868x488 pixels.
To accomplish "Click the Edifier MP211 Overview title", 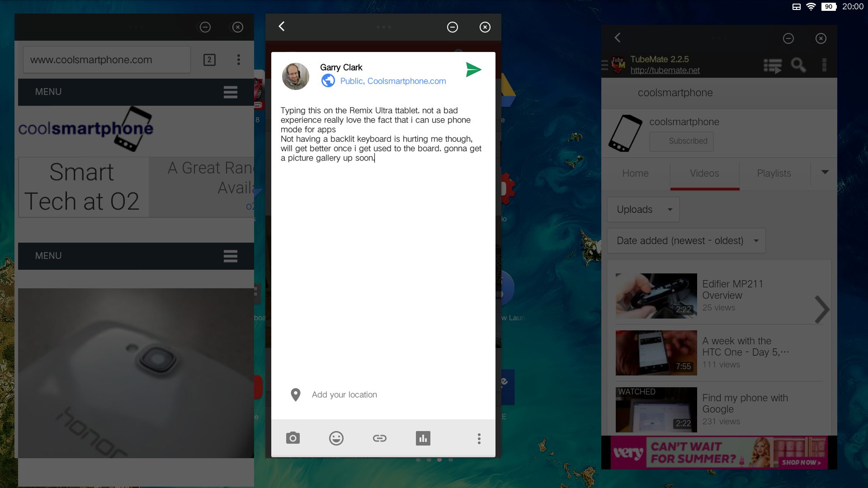I will [x=732, y=290].
